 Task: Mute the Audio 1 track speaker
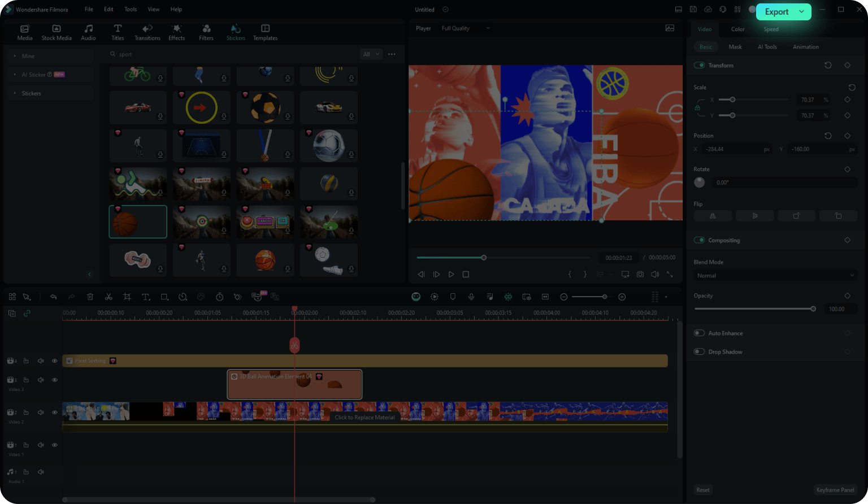[x=41, y=472]
